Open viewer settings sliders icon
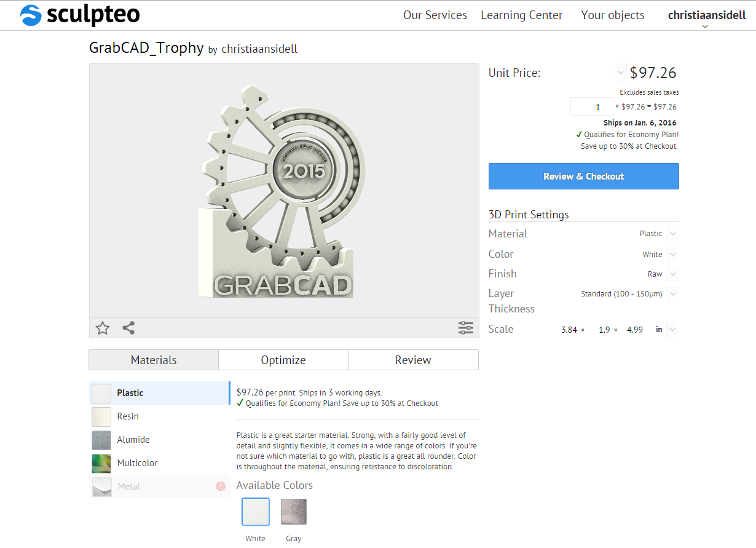 coord(466,328)
